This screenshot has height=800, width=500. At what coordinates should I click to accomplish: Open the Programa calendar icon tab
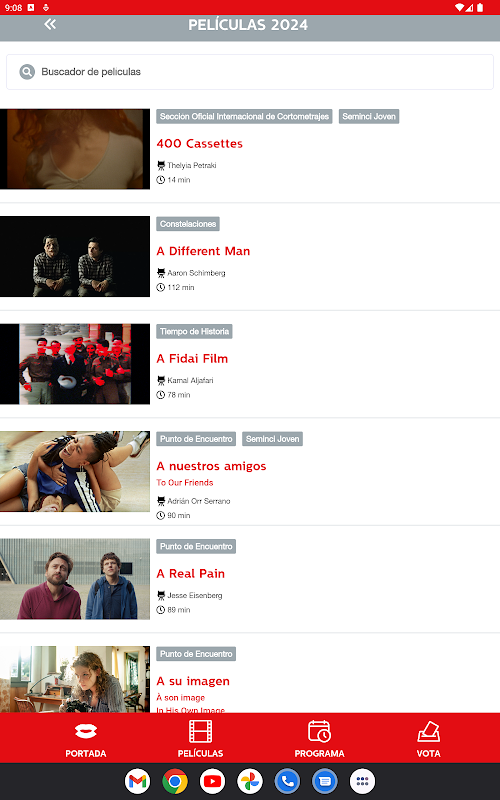pos(319,739)
